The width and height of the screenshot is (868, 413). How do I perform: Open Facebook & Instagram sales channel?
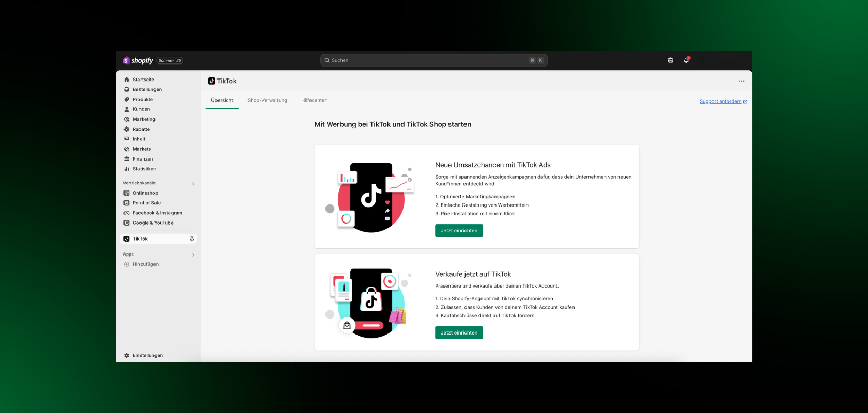coord(157,213)
